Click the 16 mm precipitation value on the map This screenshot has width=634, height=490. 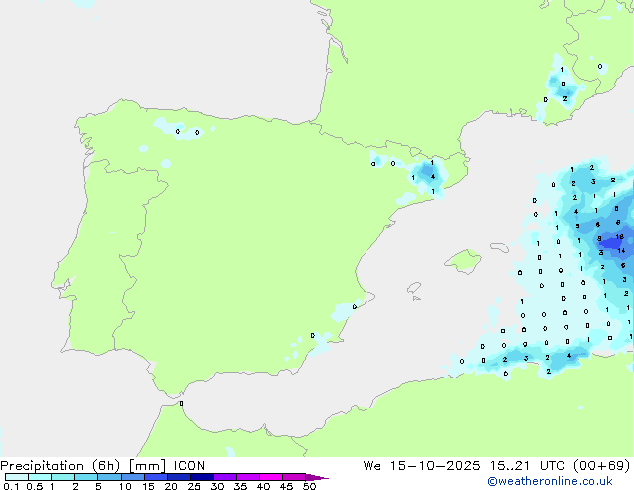[620, 237]
